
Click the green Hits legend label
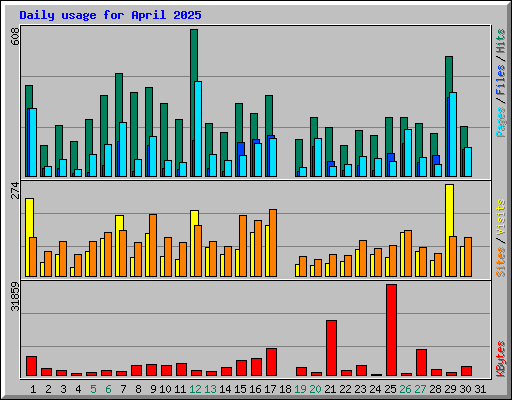click(x=500, y=41)
